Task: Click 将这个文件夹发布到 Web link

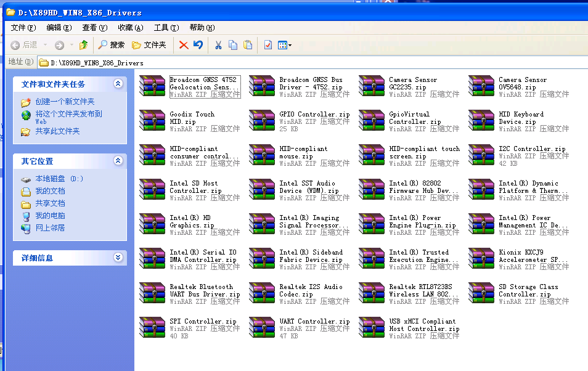Action: (x=68, y=118)
